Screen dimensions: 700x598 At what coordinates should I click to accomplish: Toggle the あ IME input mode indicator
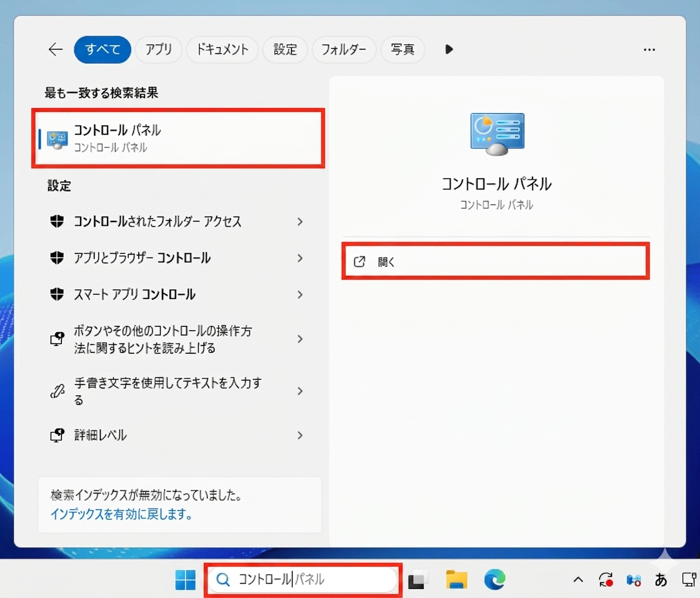[x=661, y=580]
